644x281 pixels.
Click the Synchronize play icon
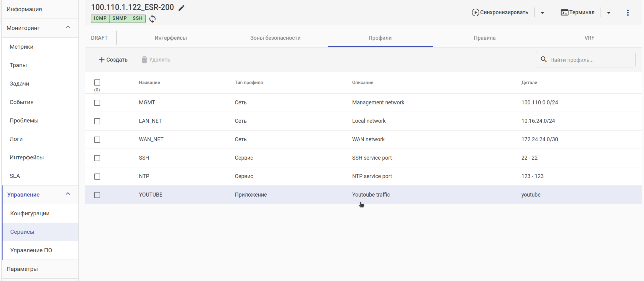coord(475,13)
